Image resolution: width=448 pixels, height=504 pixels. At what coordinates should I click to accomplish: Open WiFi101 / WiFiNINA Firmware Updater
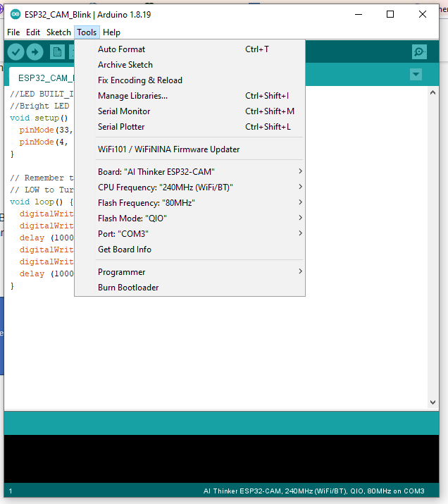point(189,149)
